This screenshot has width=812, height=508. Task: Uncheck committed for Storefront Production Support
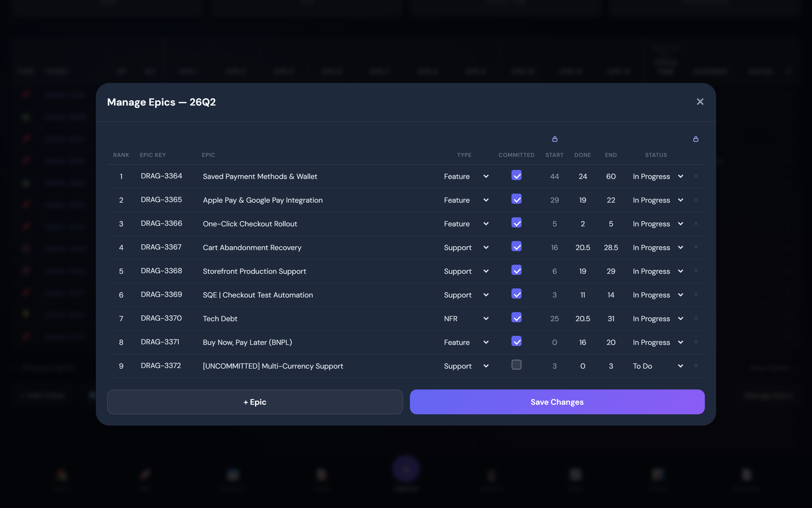click(x=517, y=270)
